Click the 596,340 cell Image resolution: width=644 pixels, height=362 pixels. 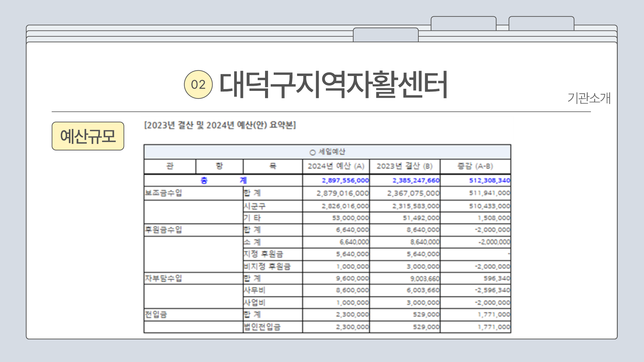pyautogui.click(x=497, y=279)
